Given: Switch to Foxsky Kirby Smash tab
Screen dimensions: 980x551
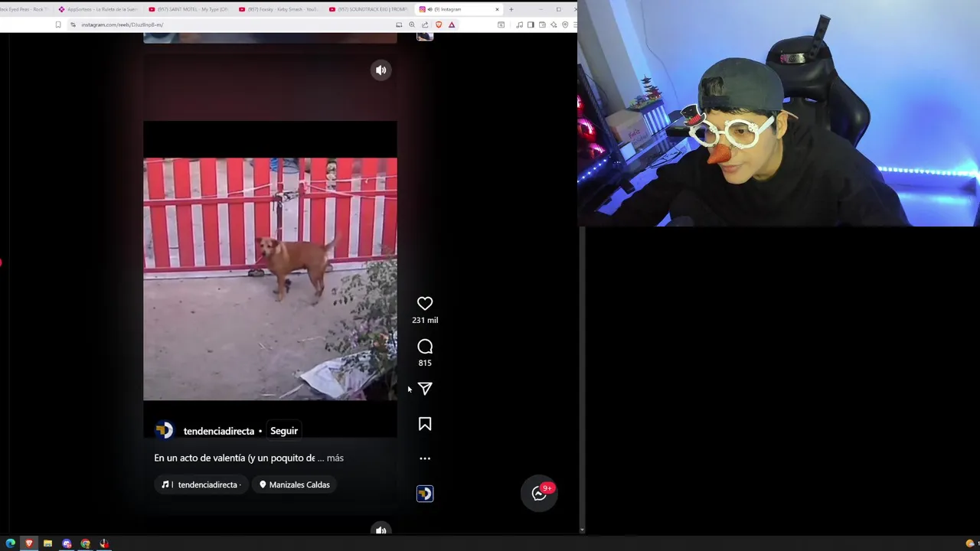Looking at the screenshot, I should click(x=279, y=9).
